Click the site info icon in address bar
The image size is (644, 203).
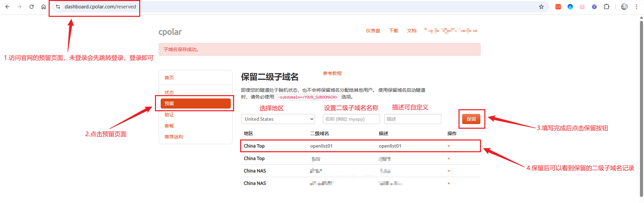[58, 7]
